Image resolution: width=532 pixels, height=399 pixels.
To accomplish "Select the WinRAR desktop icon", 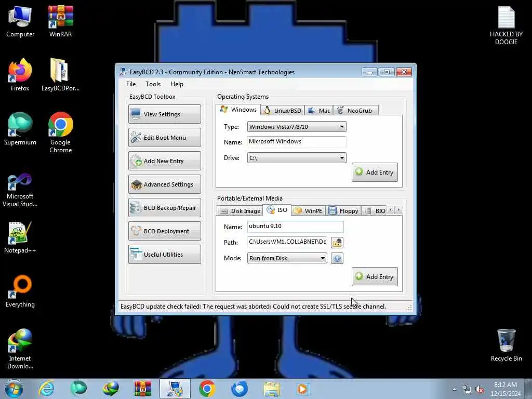I will click(x=60, y=21).
